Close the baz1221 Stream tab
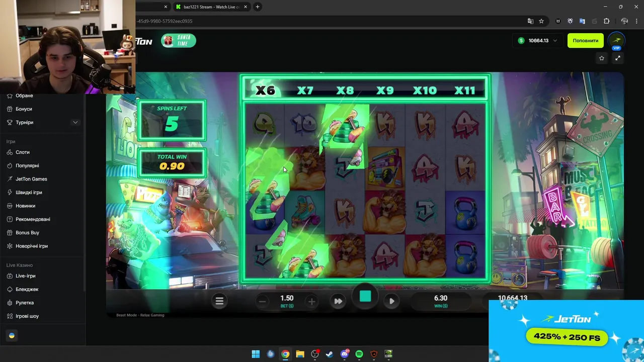Image resolution: width=644 pixels, height=362 pixels. pos(246,7)
